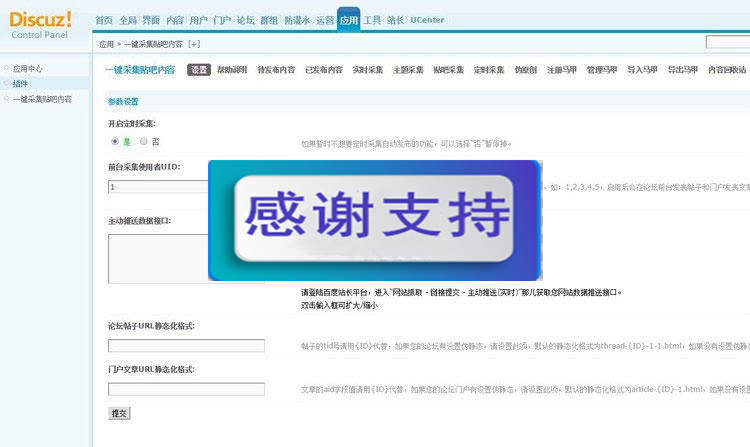The height and width of the screenshot is (447, 750).
Task: Open the 帮助说明 sub-tab
Action: point(232,70)
